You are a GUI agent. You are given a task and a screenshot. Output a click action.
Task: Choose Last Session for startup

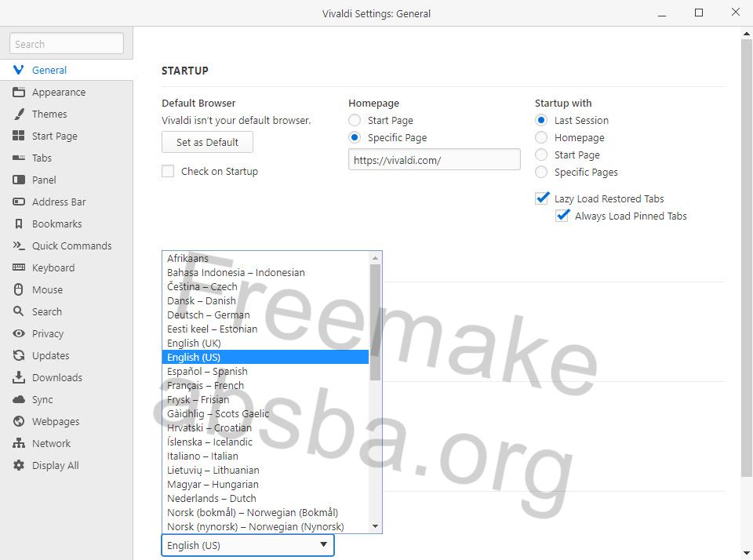[541, 120]
